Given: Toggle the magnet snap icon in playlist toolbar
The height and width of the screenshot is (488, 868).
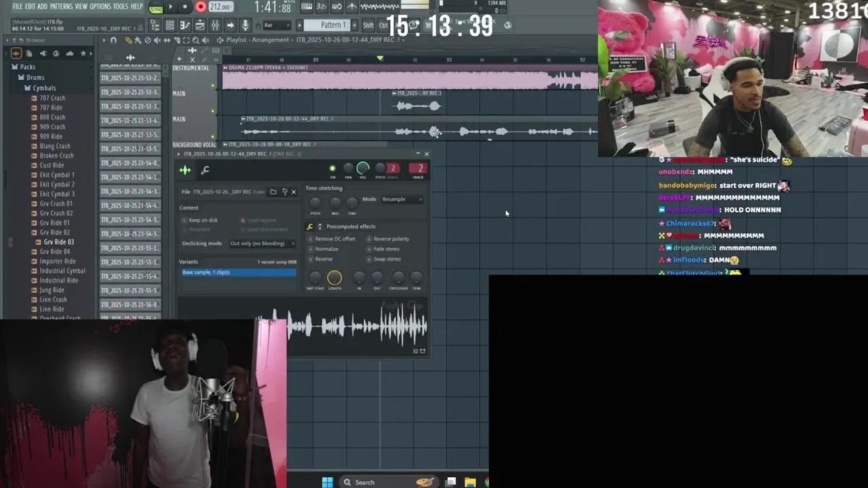Looking at the screenshot, I should coord(113,40).
